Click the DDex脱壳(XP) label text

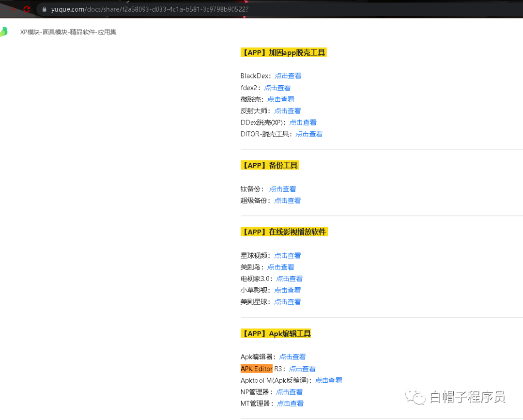pos(262,123)
